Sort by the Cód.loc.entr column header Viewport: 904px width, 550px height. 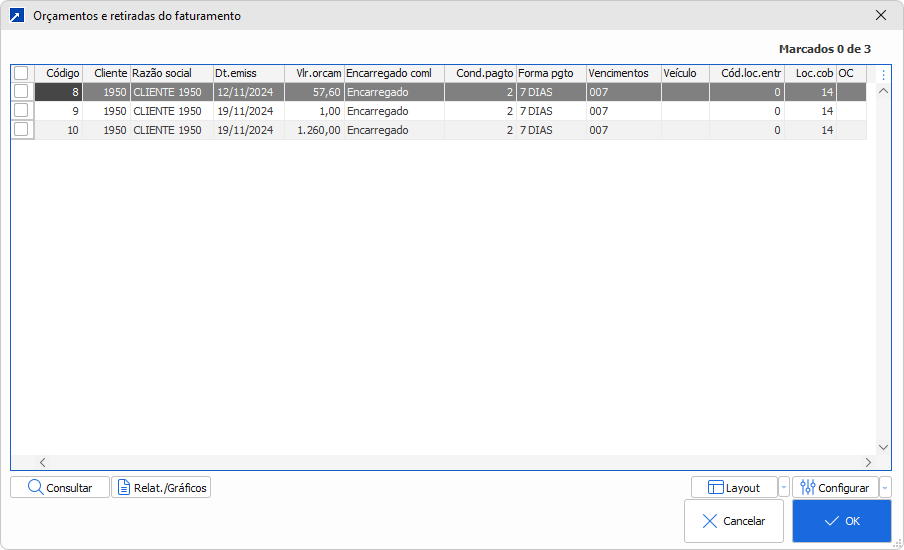[x=747, y=73]
